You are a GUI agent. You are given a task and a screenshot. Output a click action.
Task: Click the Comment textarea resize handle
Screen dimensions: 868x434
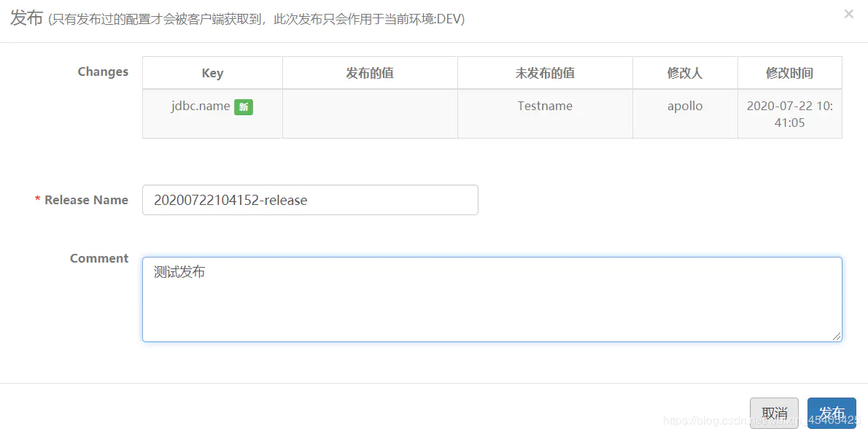coord(836,336)
